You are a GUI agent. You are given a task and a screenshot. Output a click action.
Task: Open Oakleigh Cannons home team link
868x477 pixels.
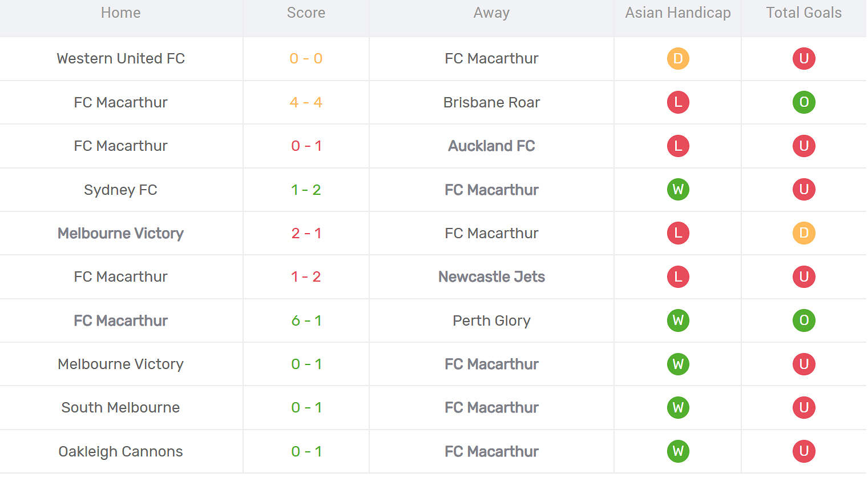point(120,451)
